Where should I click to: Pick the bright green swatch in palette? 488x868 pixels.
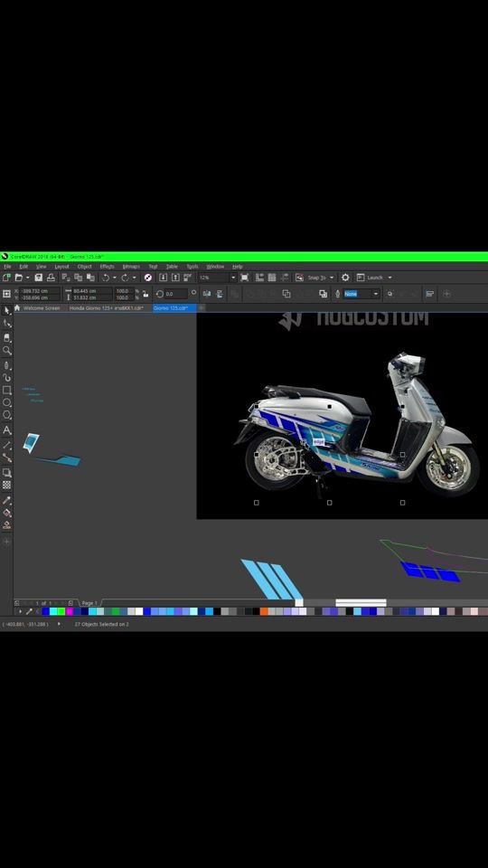(x=61, y=612)
